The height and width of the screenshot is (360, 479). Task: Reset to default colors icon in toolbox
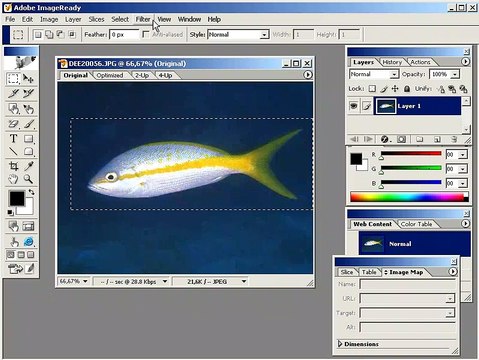[10, 212]
